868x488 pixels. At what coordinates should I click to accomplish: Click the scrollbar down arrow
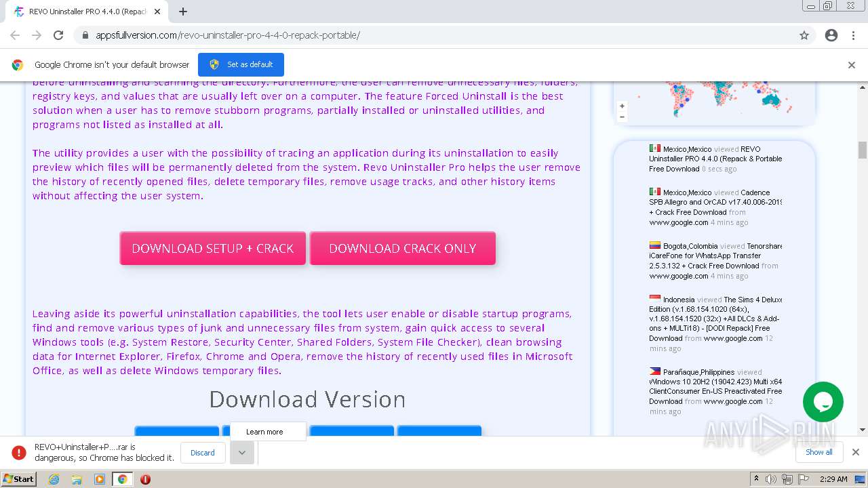tap(863, 430)
